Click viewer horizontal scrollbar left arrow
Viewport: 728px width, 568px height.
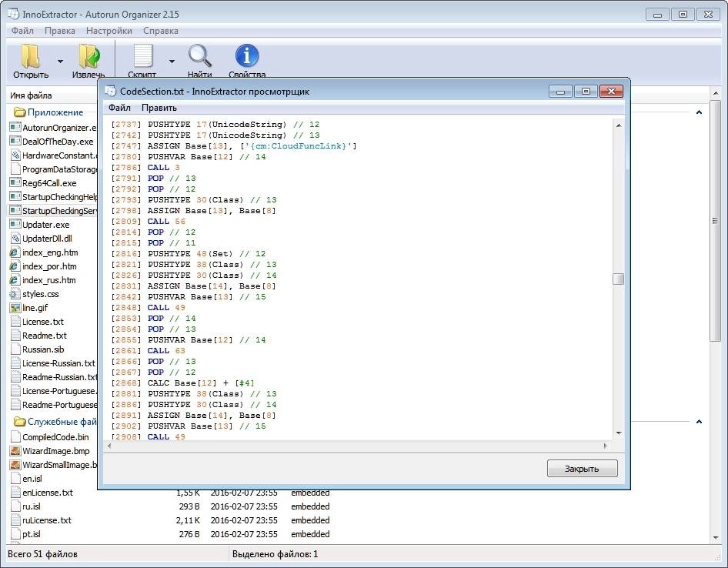coord(109,446)
